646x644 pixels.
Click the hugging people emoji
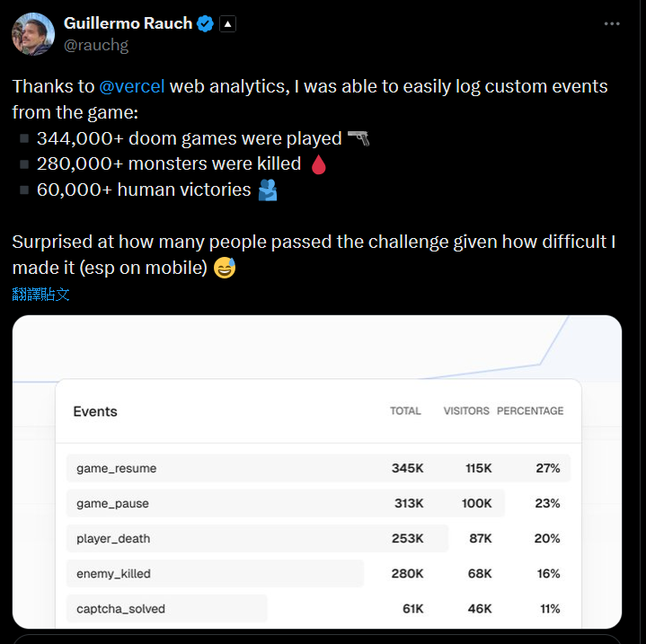point(268,190)
